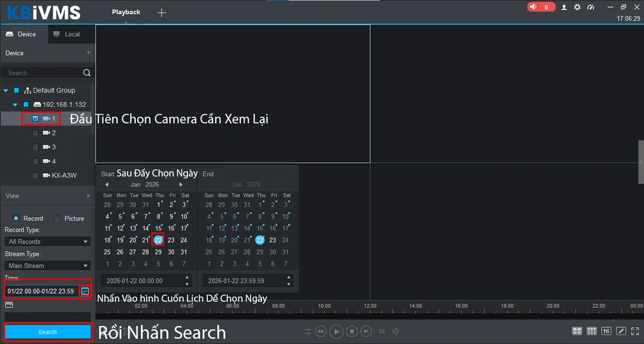Switch to nine-window split layout
Image resolution: width=644 pixels, height=344 pixels.
(592, 331)
